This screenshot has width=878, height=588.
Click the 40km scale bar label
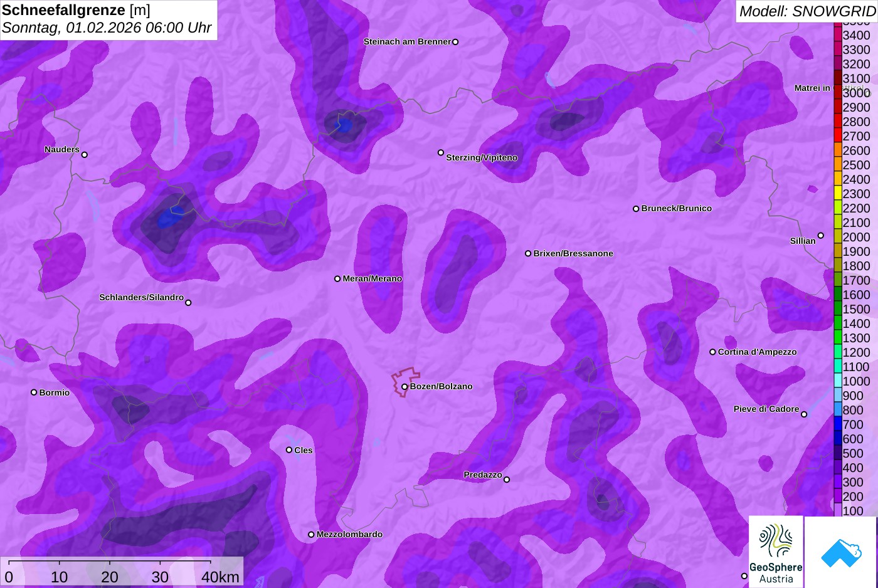point(220,577)
